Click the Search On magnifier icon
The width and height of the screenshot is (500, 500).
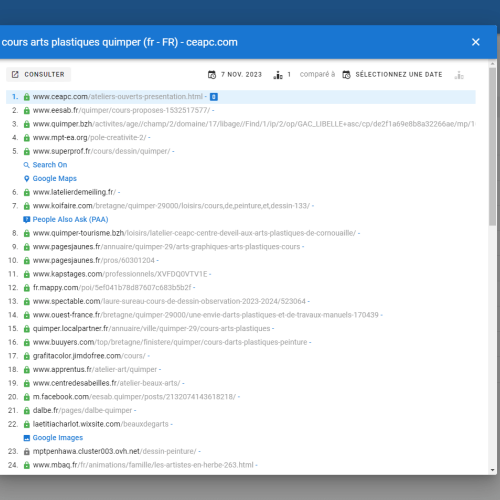click(27, 165)
